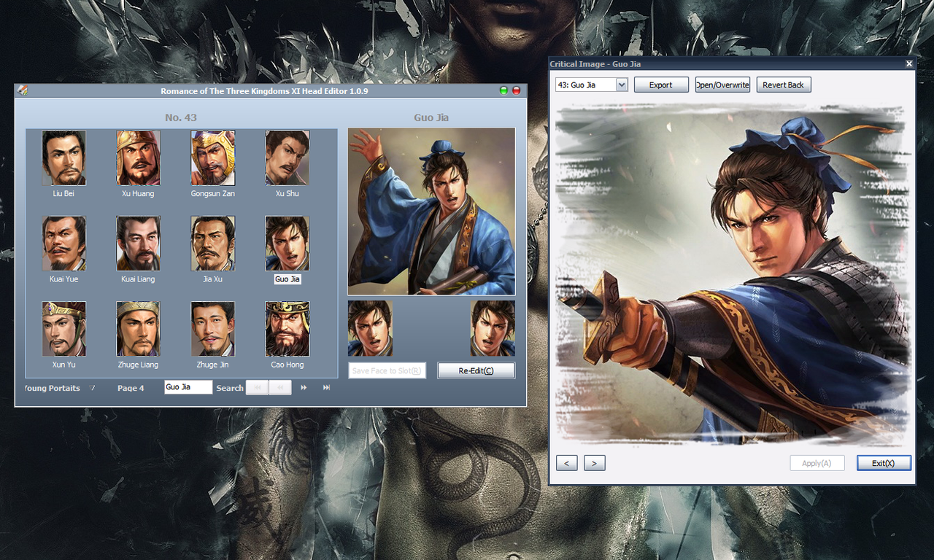The height and width of the screenshot is (560, 934).
Task: Click Revert Back button
Action: coord(784,85)
